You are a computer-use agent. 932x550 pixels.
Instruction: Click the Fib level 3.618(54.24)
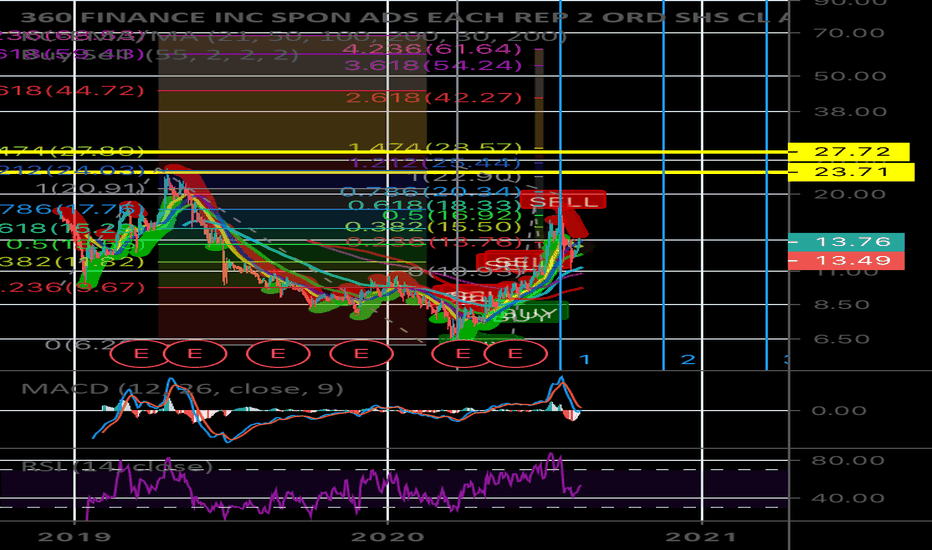point(433,65)
